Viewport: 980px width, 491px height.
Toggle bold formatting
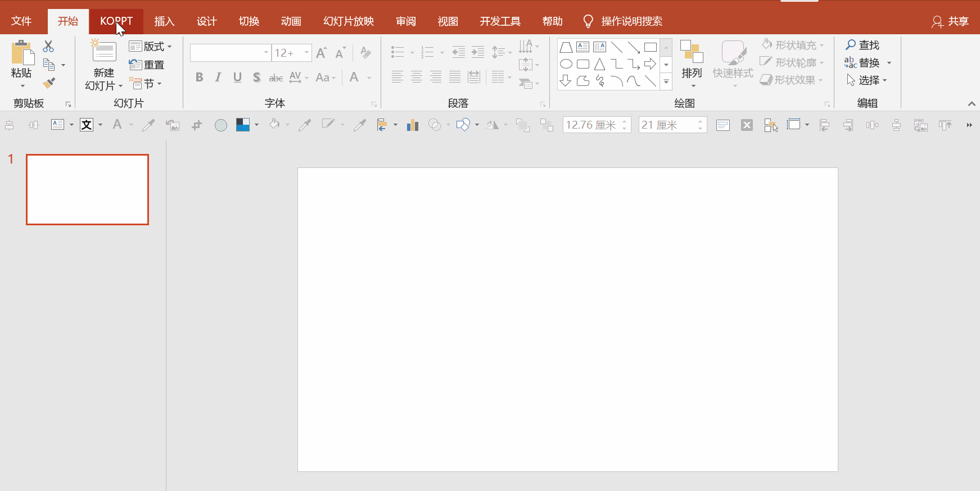[x=199, y=78]
